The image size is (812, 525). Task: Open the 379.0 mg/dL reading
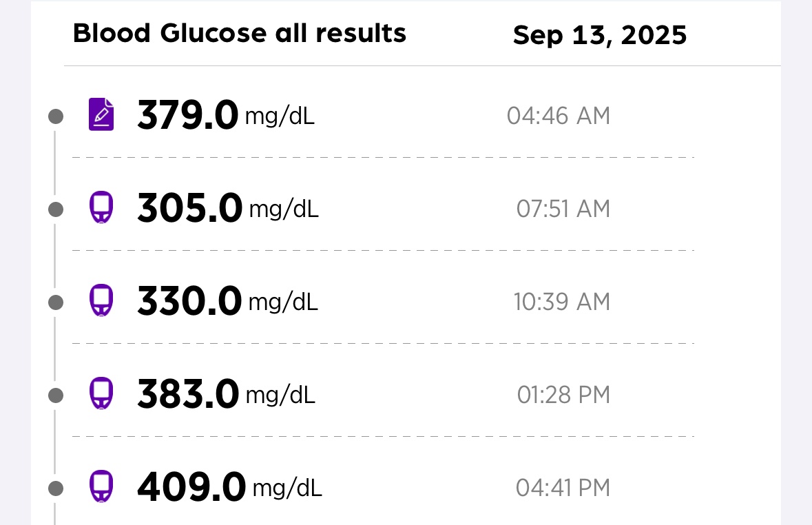[225, 115]
